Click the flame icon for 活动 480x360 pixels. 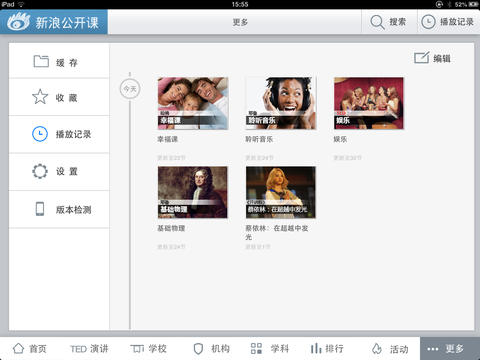(x=377, y=349)
